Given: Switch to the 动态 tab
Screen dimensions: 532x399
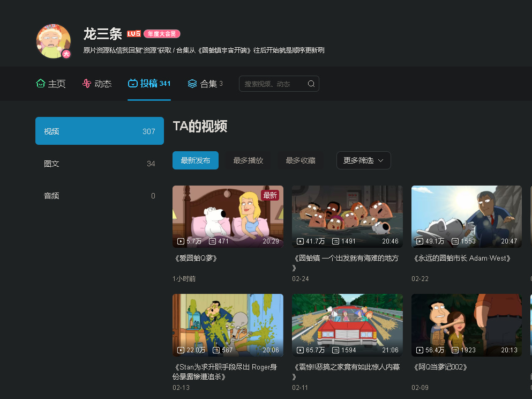Looking at the screenshot, I should (x=97, y=84).
